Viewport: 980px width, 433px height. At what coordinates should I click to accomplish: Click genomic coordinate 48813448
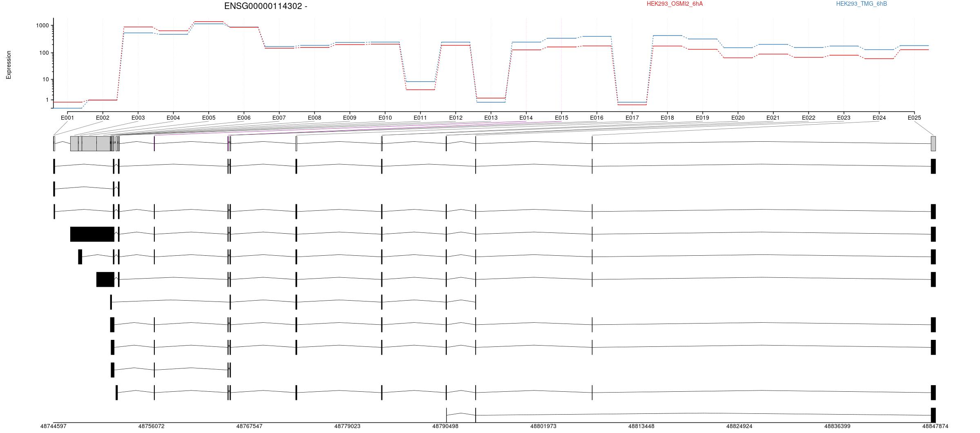(641, 426)
